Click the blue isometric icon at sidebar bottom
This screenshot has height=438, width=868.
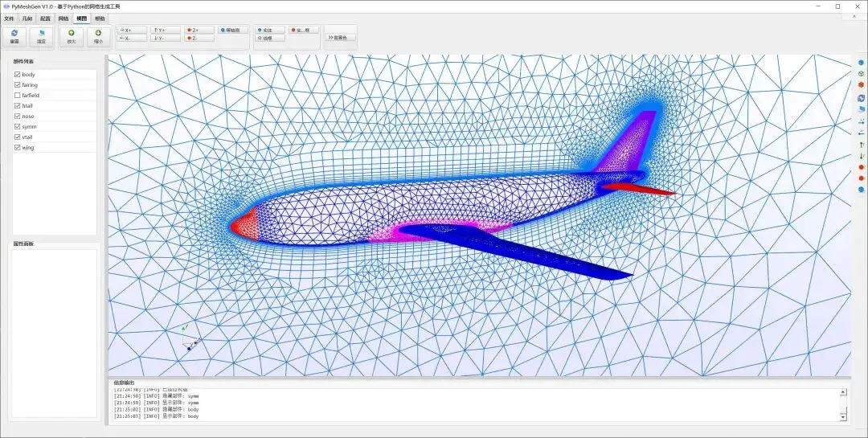click(861, 190)
